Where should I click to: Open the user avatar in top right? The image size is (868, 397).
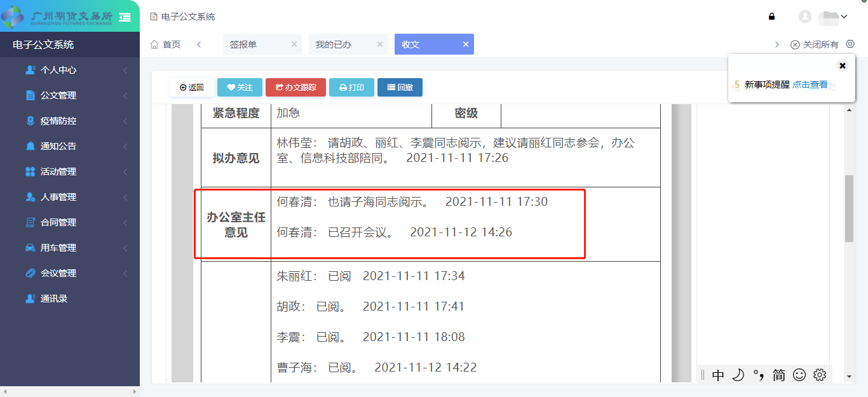pyautogui.click(x=804, y=16)
